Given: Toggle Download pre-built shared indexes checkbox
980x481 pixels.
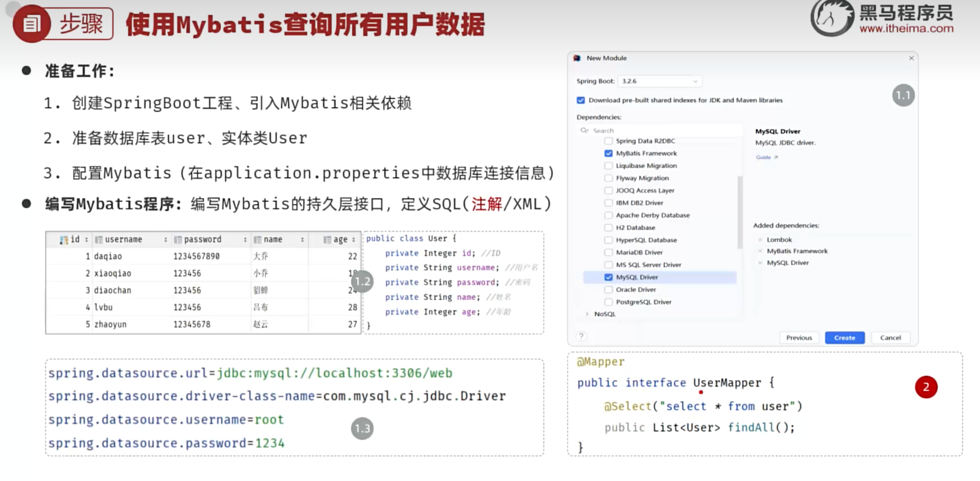Looking at the screenshot, I should [x=581, y=100].
